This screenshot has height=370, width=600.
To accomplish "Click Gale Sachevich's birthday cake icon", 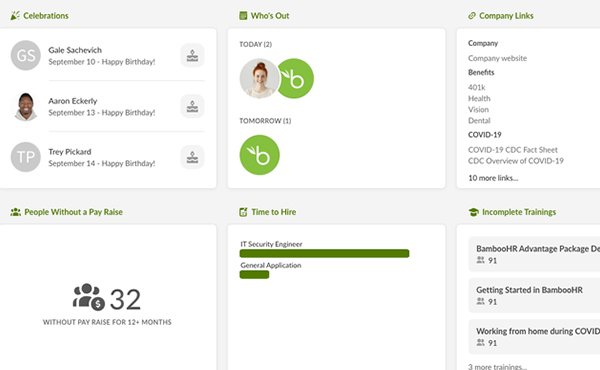I will pyautogui.click(x=192, y=55).
